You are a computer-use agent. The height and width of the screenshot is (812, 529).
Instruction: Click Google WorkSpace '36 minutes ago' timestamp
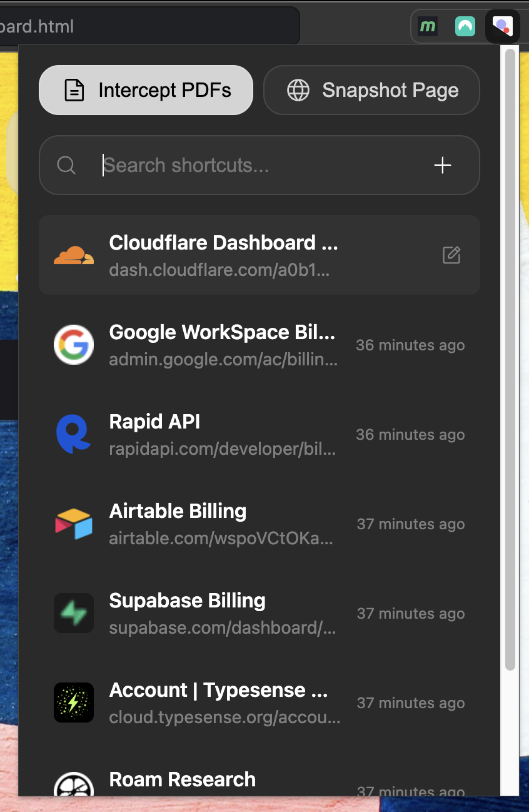click(410, 345)
